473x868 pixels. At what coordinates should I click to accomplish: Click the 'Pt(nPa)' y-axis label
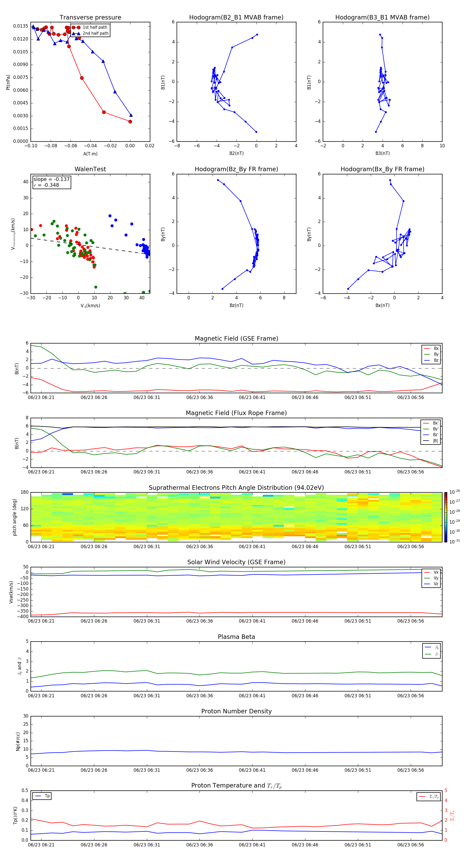click(8, 82)
